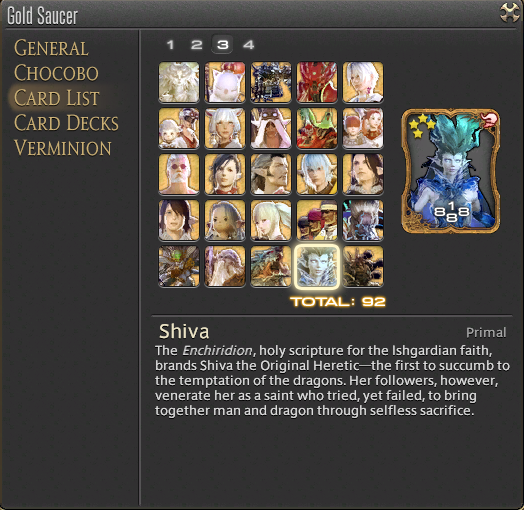Choose the bearded man with pink glasses card
Viewport: 524px width, 510px height.
[179, 174]
